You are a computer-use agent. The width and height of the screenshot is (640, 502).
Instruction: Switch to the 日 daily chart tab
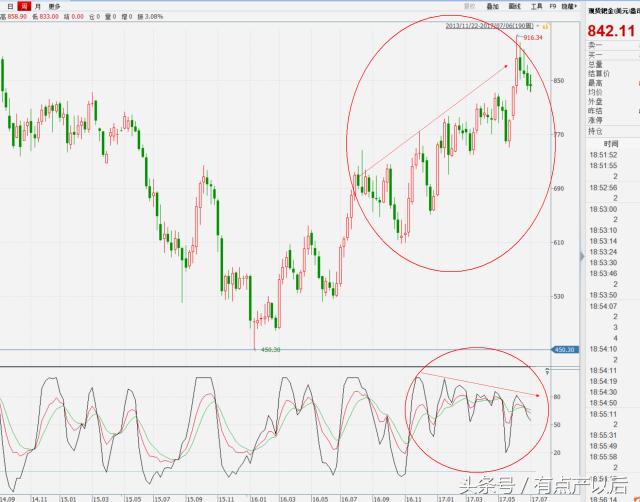[10, 6]
